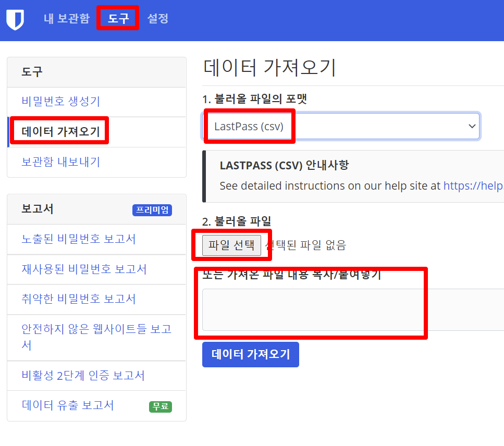Expand the LastPass (csv) format dropdown
Screen dimensions: 504x446
click(341, 126)
